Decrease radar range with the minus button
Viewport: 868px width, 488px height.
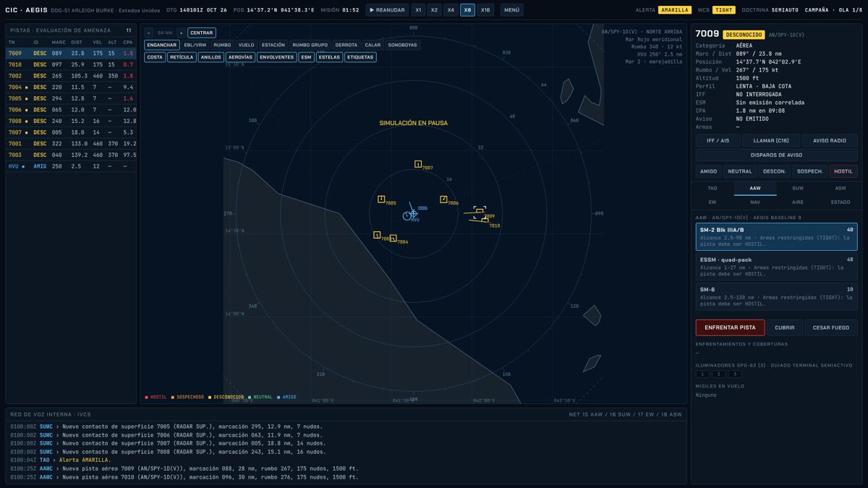pos(149,33)
